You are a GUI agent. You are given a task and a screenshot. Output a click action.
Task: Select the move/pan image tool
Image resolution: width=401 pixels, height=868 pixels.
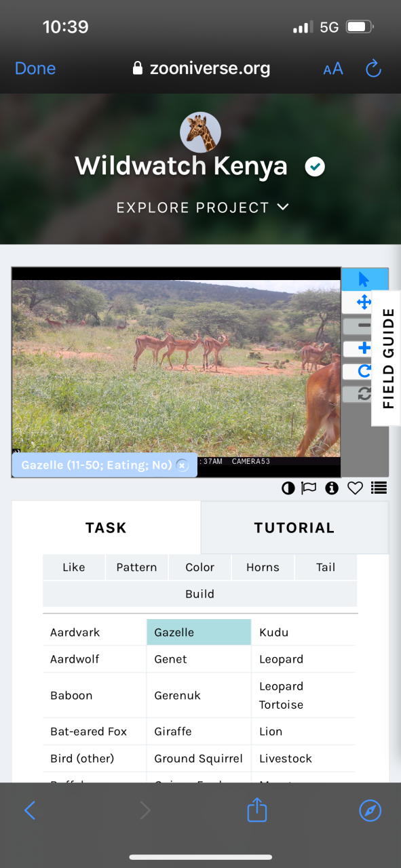tap(364, 302)
